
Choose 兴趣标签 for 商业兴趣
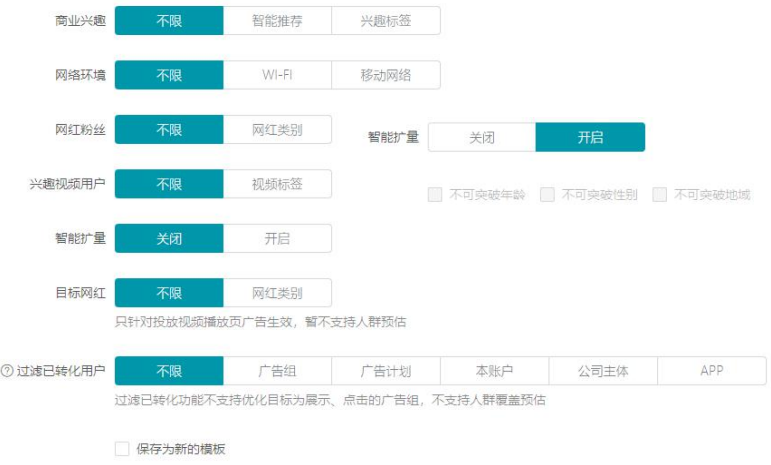point(386,21)
